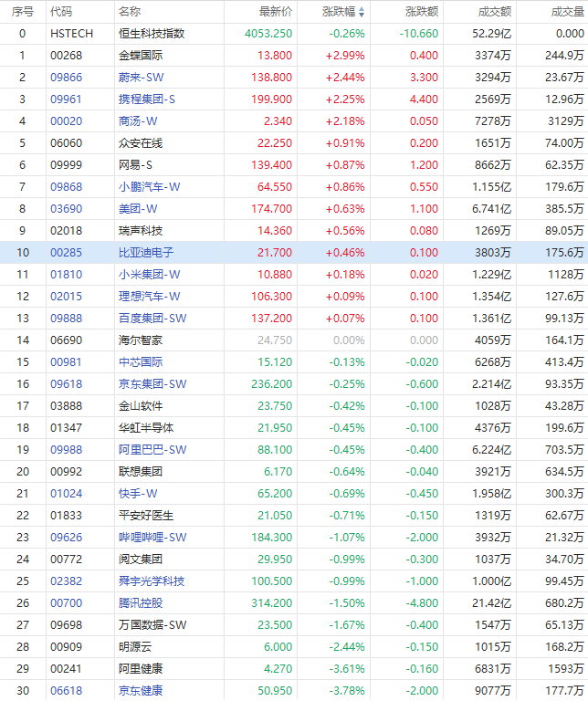Sort by 最新价 column header
The image size is (588, 701).
point(276,12)
